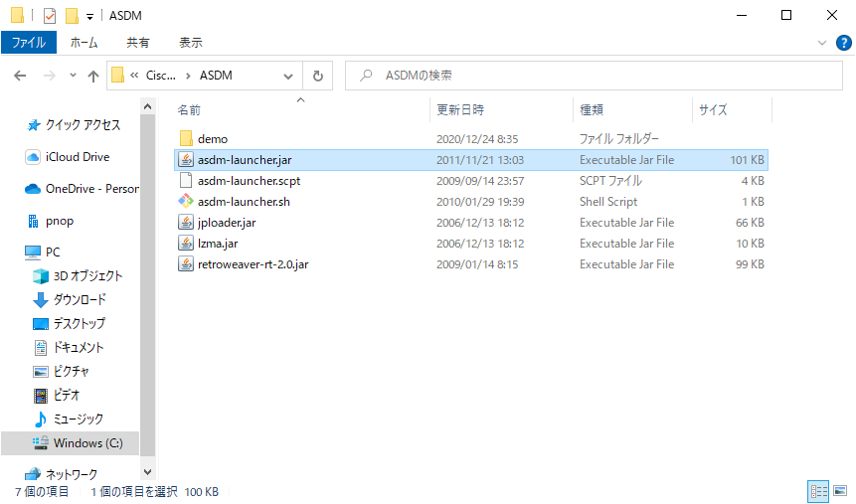Sort by the 名前 column header

click(x=189, y=109)
